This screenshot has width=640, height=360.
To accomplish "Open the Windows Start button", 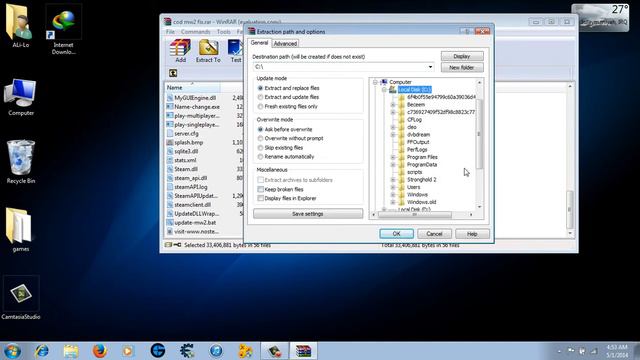I will coord(12,351).
